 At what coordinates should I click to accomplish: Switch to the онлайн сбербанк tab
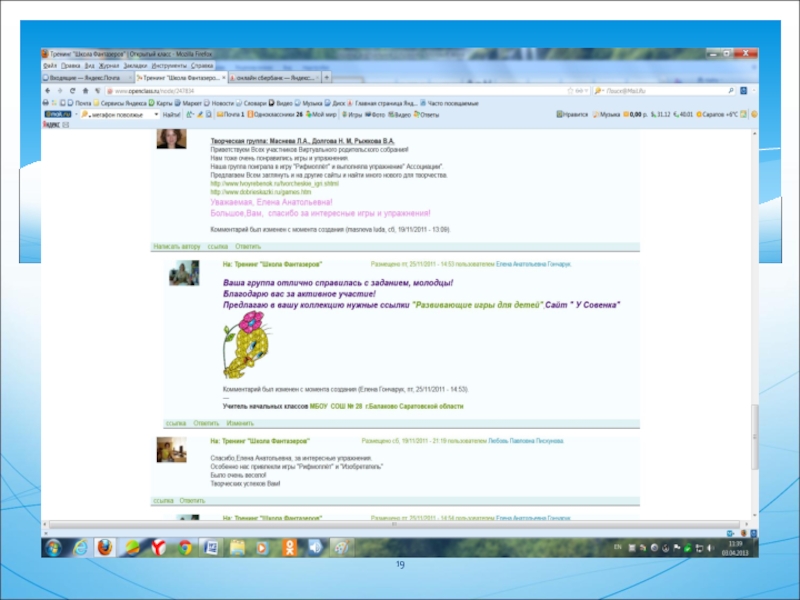(275, 78)
